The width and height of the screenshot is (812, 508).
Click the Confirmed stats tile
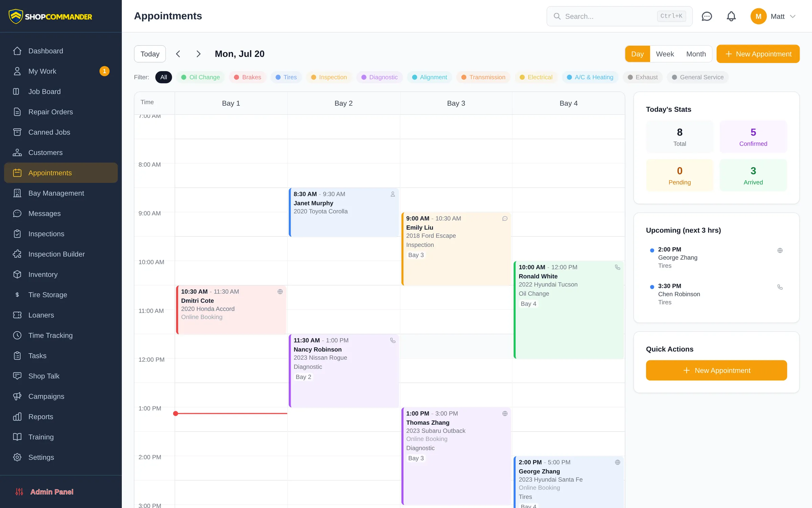pos(753,136)
